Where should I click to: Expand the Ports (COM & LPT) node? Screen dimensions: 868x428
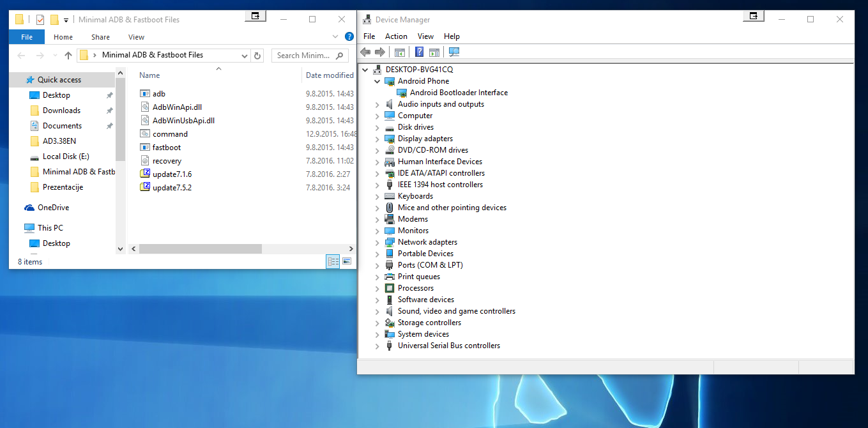pos(377,265)
